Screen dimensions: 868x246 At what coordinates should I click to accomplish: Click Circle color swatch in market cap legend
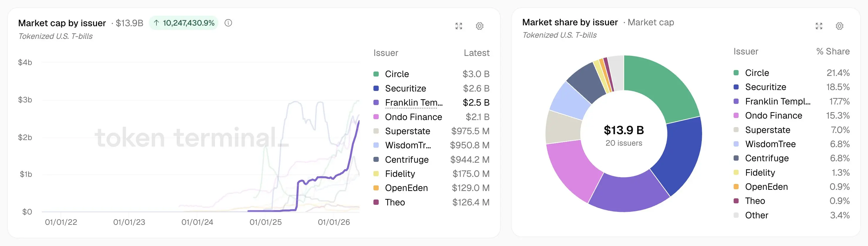tap(376, 74)
